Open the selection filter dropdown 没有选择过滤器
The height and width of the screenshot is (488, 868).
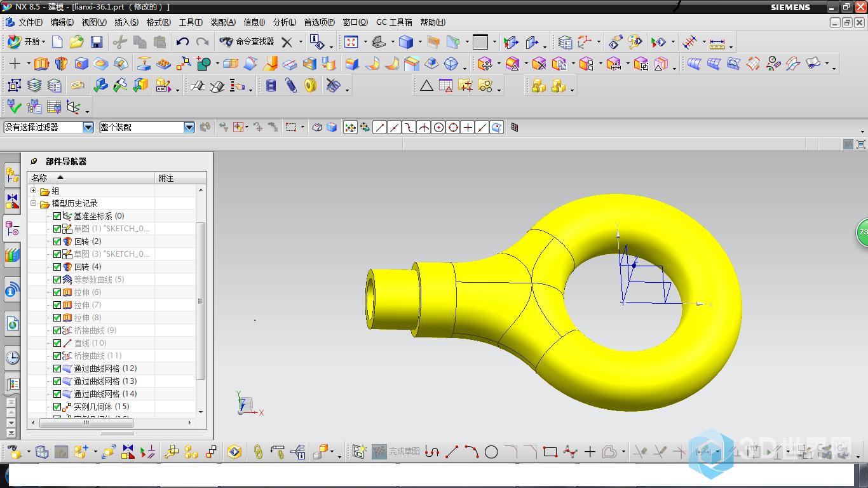tap(88, 127)
